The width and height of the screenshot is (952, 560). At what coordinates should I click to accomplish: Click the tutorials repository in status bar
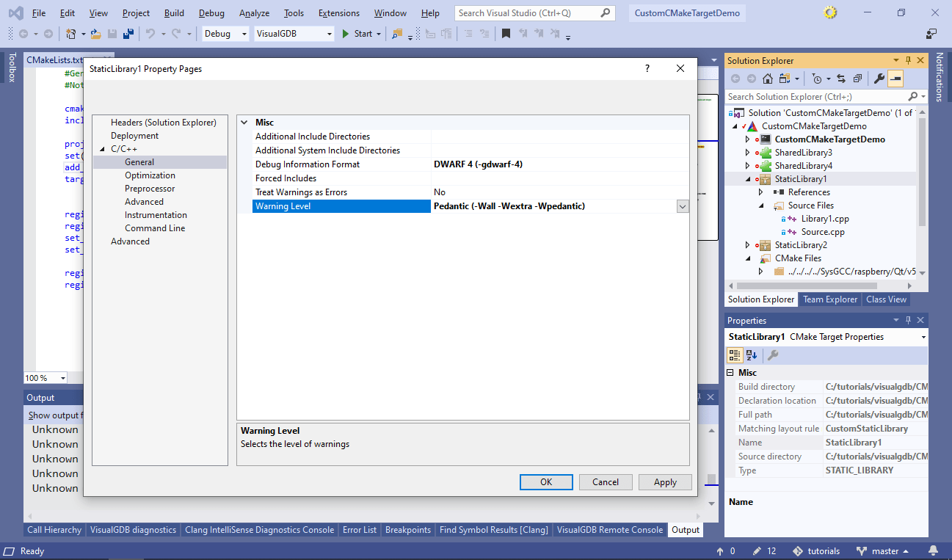point(816,551)
